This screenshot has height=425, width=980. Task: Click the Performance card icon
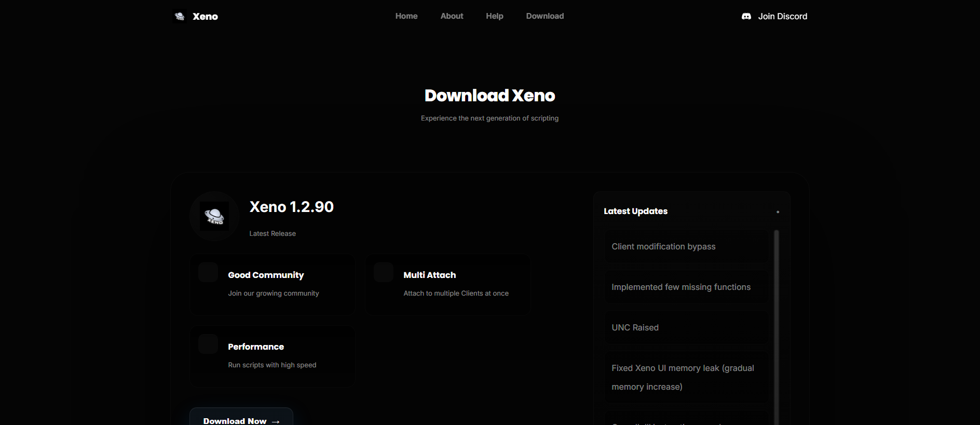(x=208, y=344)
